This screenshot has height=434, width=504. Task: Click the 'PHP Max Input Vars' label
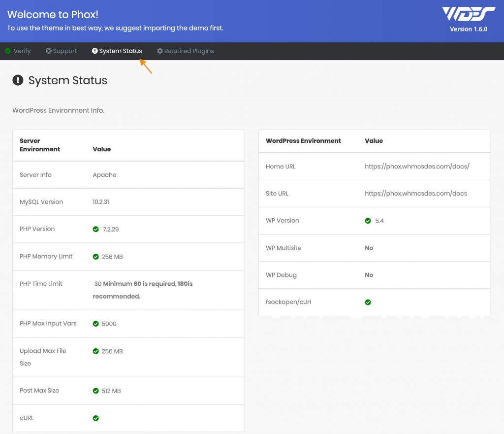tap(48, 323)
